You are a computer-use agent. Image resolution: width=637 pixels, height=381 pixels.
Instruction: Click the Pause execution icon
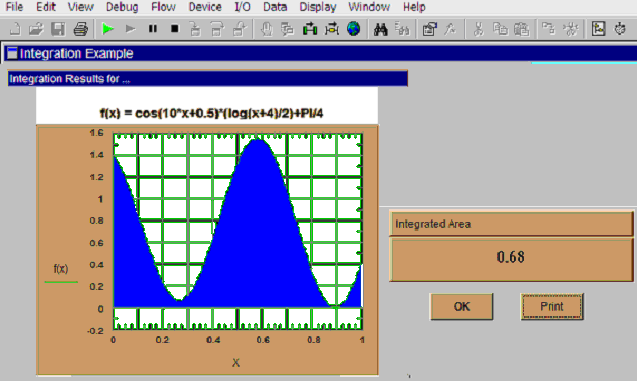tap(153, 29)
